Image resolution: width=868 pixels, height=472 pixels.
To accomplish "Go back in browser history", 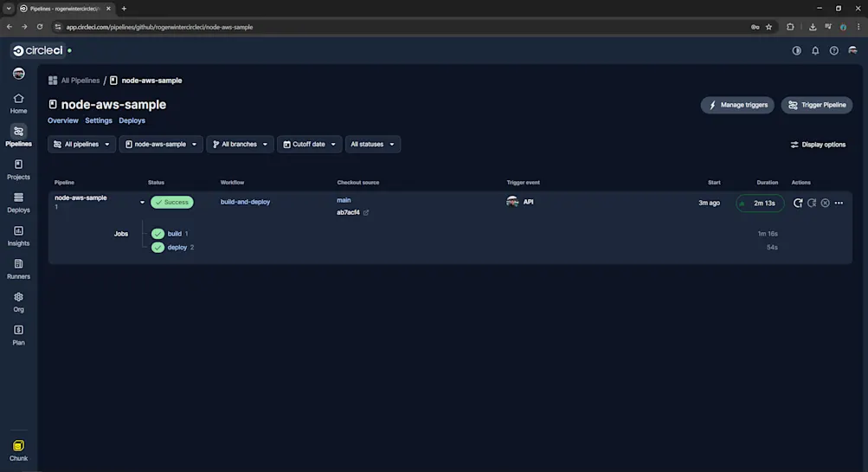I will coord(10,27).
